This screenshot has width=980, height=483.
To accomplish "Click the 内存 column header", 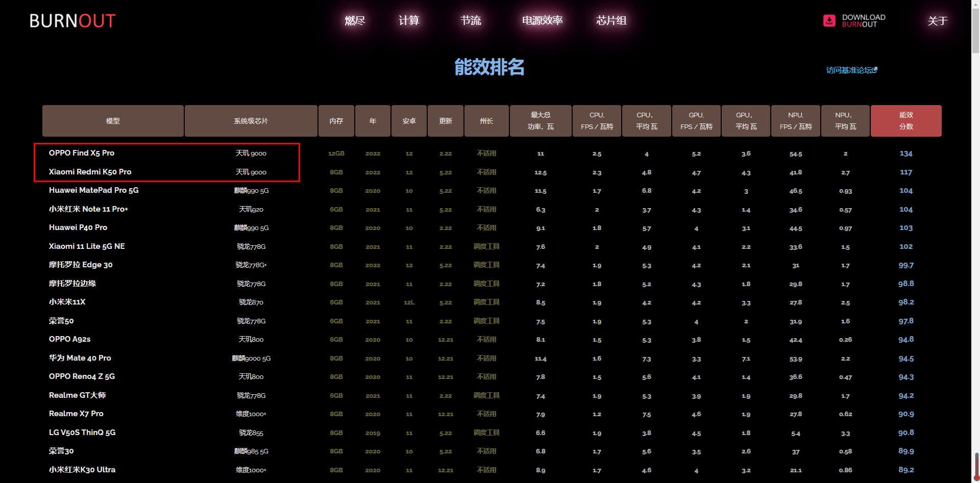I will click(336, 121).
